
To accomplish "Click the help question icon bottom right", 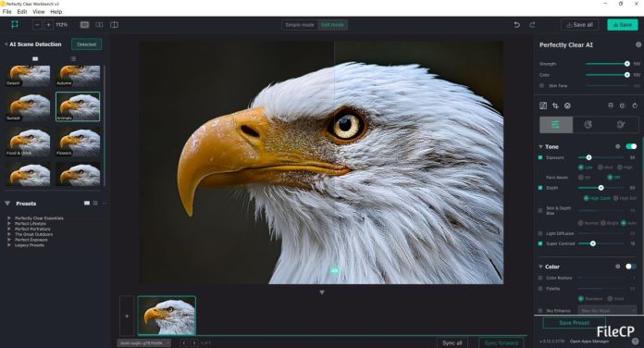I will [x=636, y=341].
